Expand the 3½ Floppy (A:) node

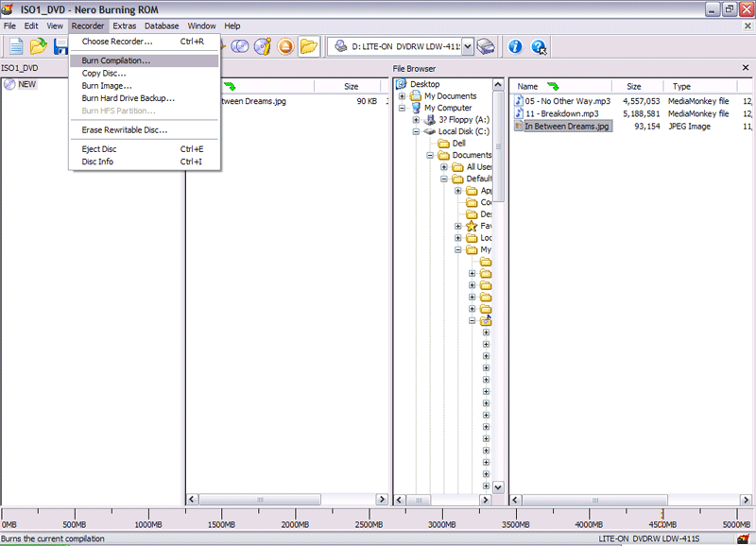(416, 120)
